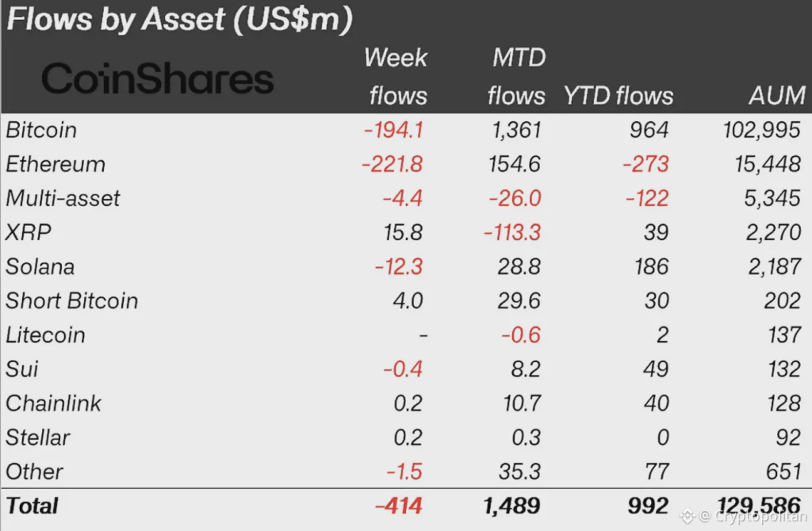Click Bitcoin's AUM value 102,995
Screen dimensions: 812x531
pos(760,130)
